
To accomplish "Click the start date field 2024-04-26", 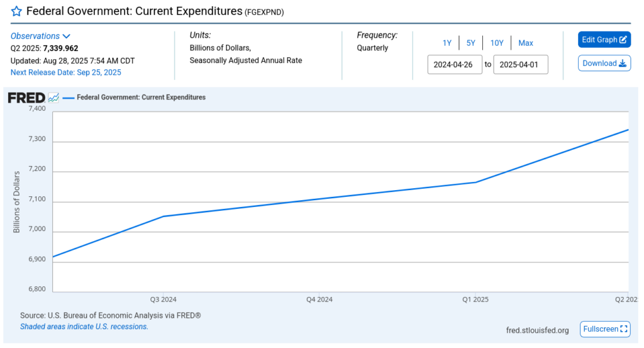I will 455,64.
